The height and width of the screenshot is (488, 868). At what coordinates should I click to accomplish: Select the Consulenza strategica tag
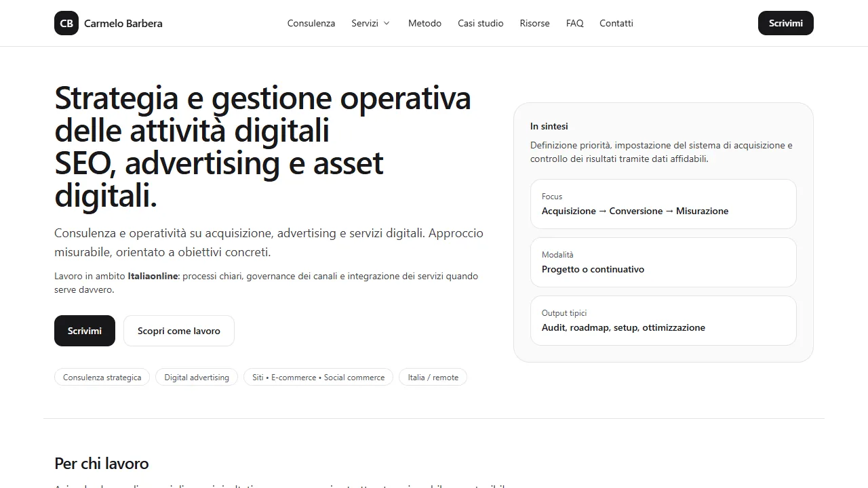point(102,377)
